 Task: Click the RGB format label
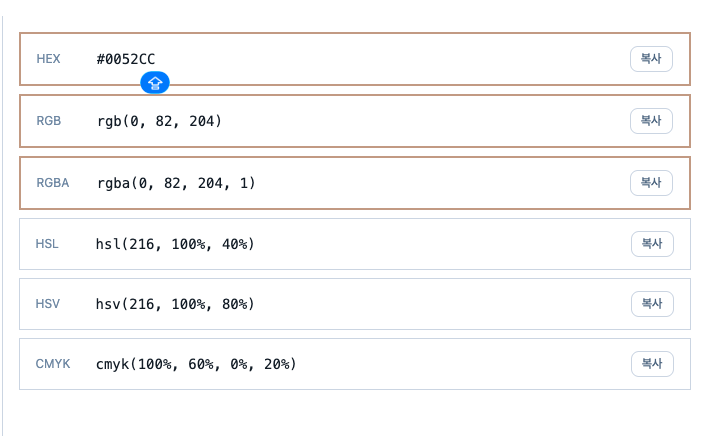pos(48,121)
